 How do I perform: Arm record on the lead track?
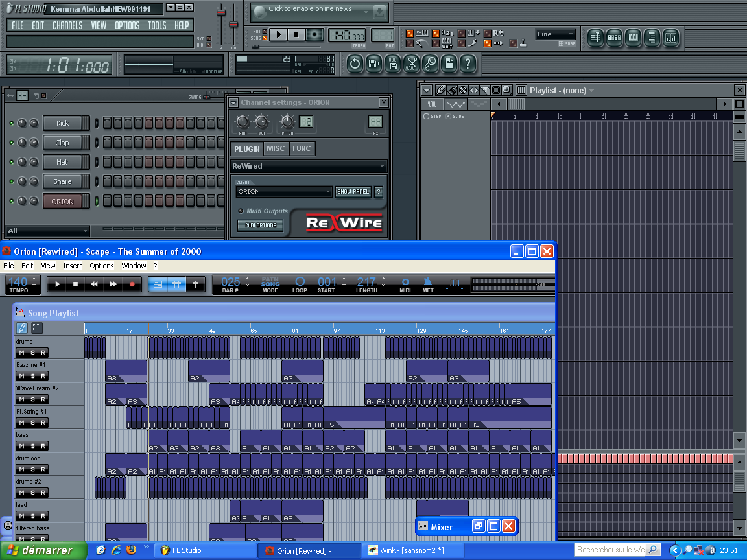[x=43, y=516]
